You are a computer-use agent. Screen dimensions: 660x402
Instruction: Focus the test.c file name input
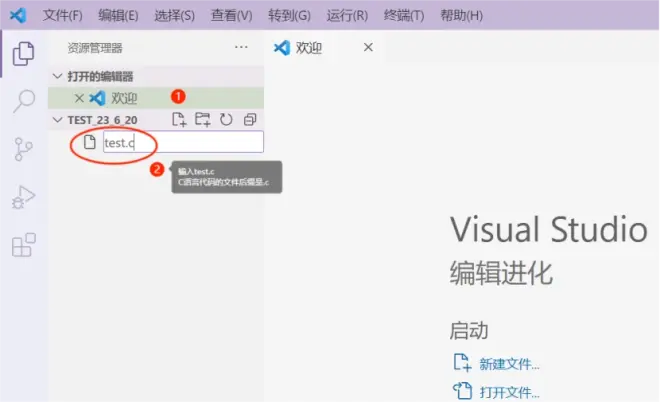click(x=183, y=142)
